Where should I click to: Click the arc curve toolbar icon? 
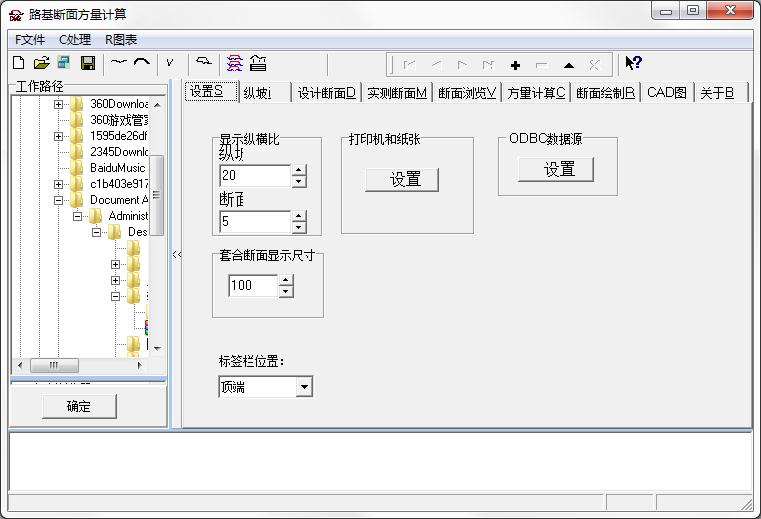pyautogui.click(x=142, y=62)
